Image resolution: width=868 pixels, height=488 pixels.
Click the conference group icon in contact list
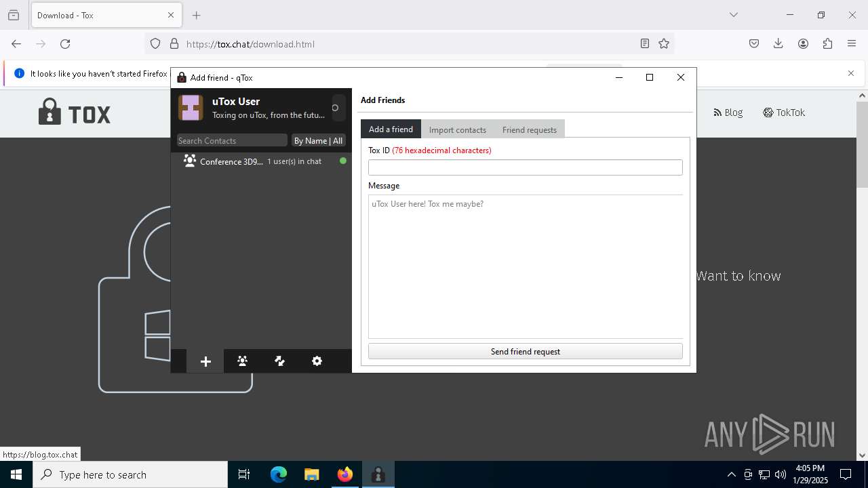[190, 161]
